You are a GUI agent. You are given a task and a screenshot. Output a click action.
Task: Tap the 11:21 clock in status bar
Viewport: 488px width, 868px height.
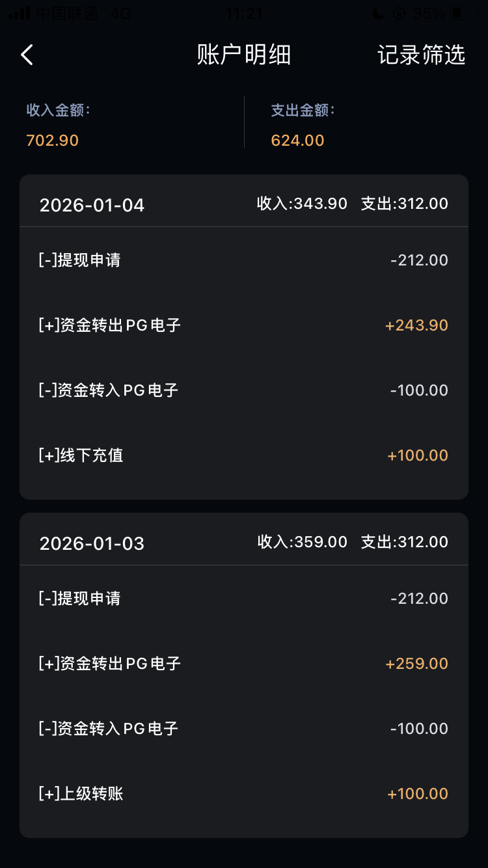(x=244, y=13)
